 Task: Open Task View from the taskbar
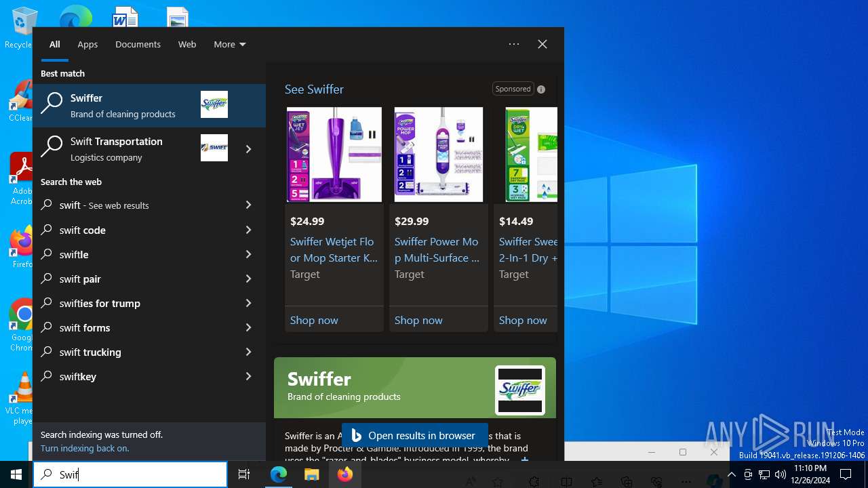click(x=244, y=474)
